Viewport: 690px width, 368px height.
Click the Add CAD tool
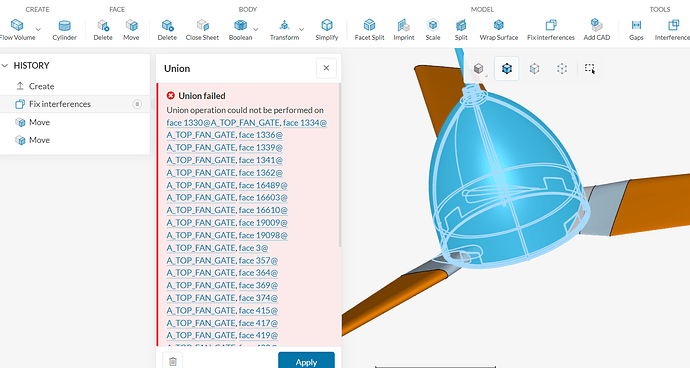click(x=597, y=29)
